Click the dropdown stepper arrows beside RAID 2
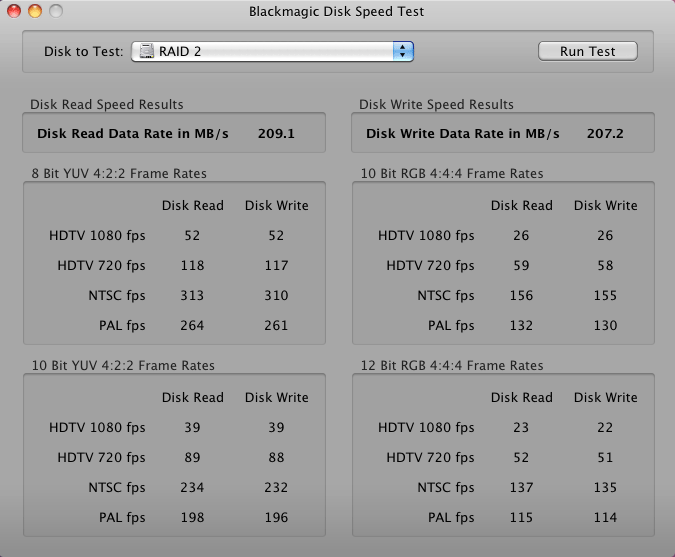675x557 pixels. (403, 51)
